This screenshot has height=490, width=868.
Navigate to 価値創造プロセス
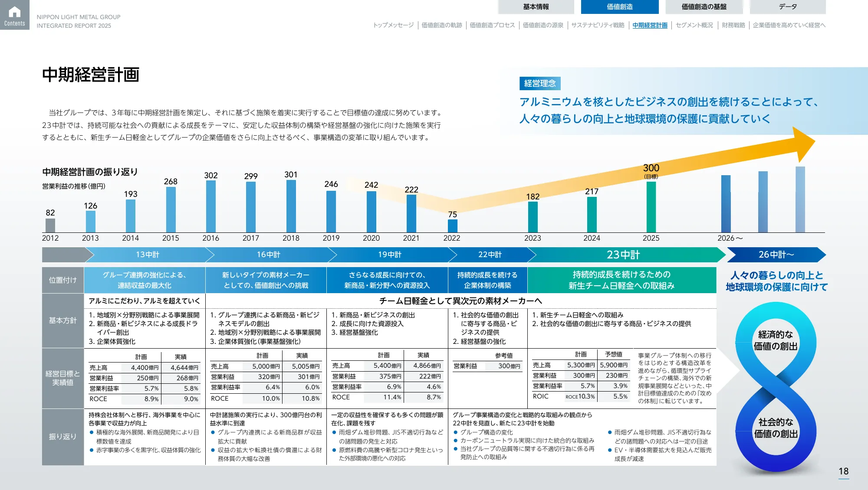(x=492, y=26)
